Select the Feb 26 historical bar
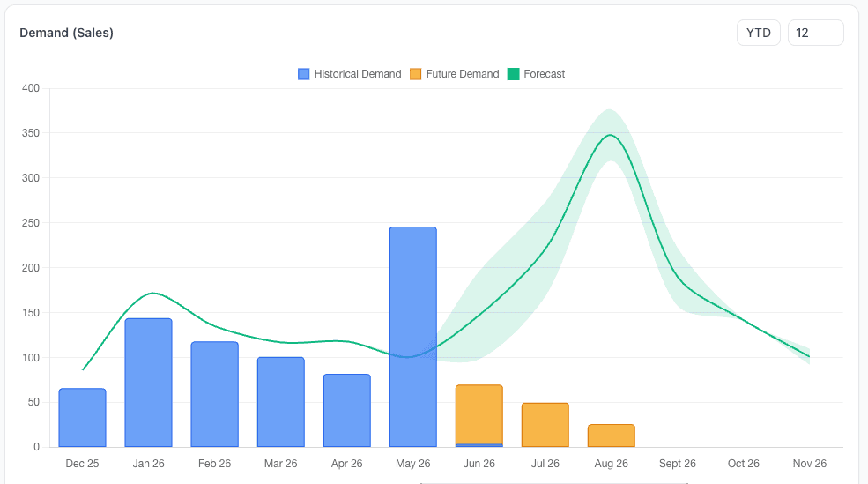The width and height of the screenshot is (868, 484). coord(215,394)
